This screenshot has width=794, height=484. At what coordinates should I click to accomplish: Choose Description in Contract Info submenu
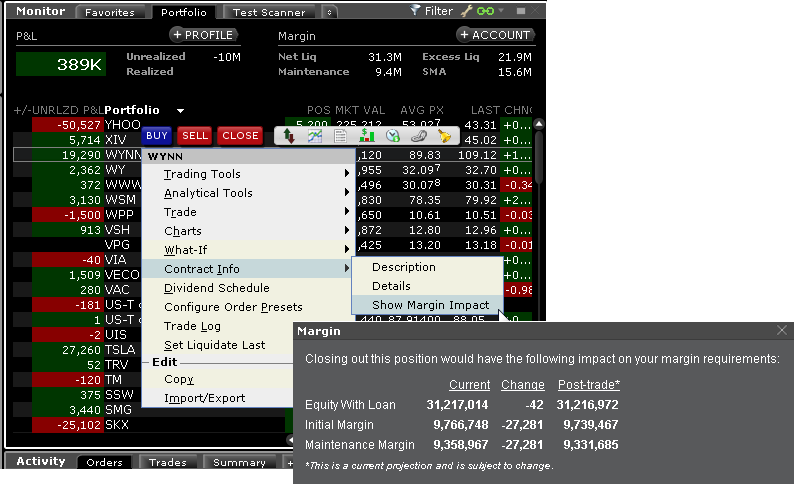pyautogui.click(x=427, y=267)
